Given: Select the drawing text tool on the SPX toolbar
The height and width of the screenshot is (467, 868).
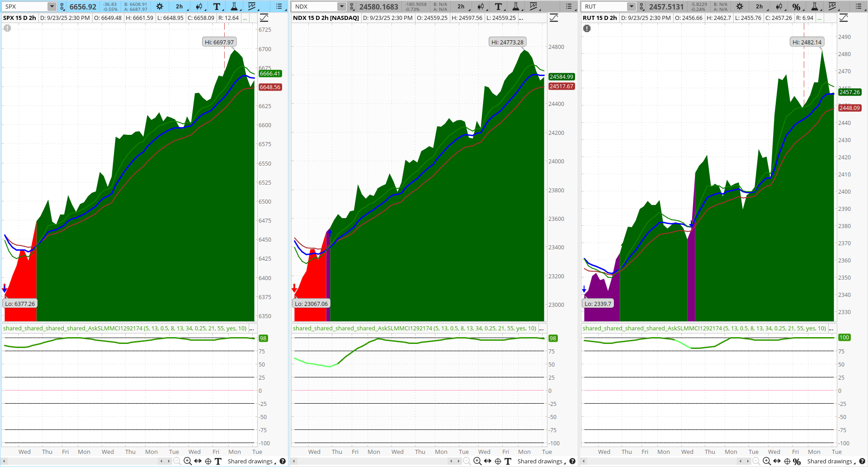Looking at the screenshot, I should 217,6.
